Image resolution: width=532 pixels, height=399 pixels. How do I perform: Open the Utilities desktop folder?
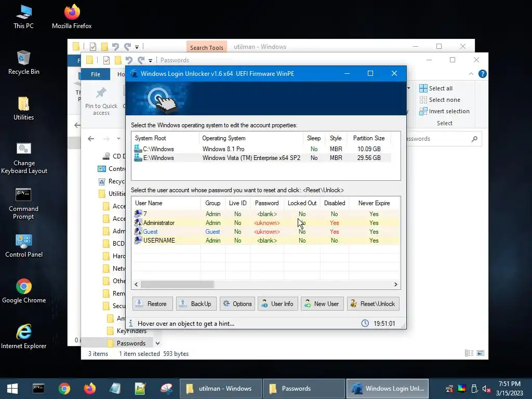[23, 108]
